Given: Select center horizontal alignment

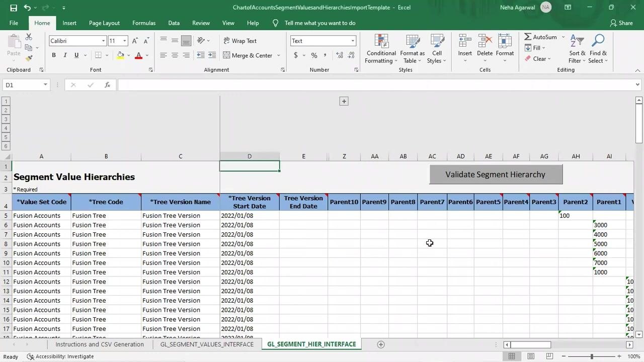Looking at the screenshot, I should coord(175,55).
